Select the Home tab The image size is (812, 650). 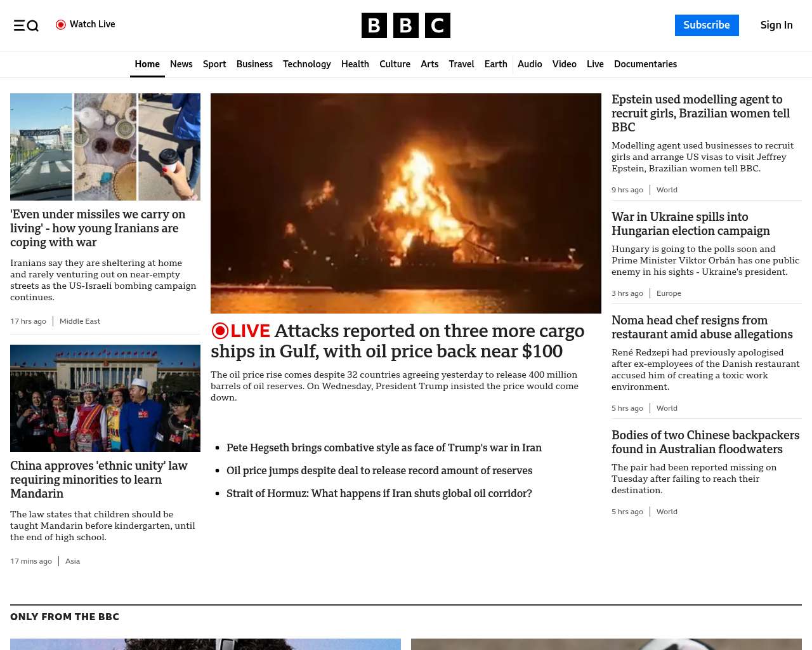(x=147, y=64)
